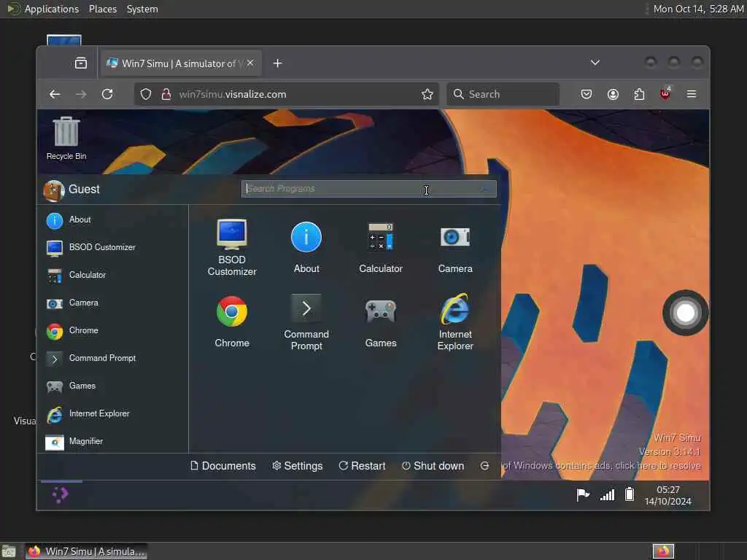Open a new browser tab

(277, 63)
